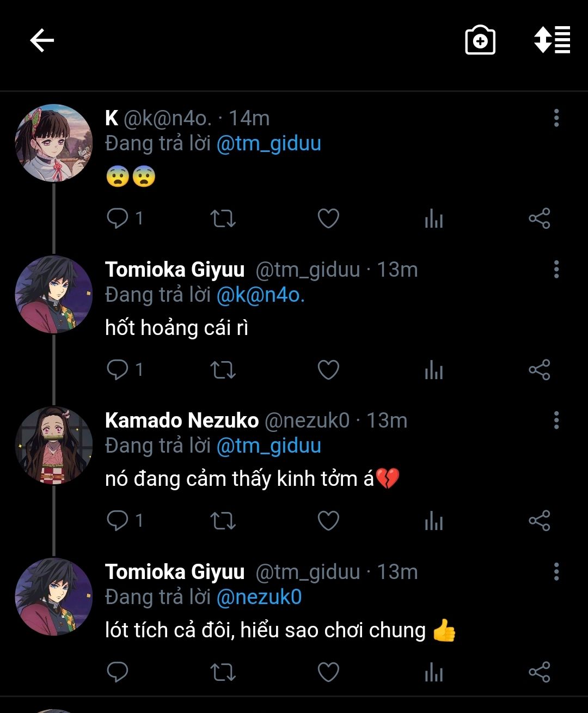Screen dimensions: 588x713
Task: Retweet K's emoji tweet
Action: [223, 218]
